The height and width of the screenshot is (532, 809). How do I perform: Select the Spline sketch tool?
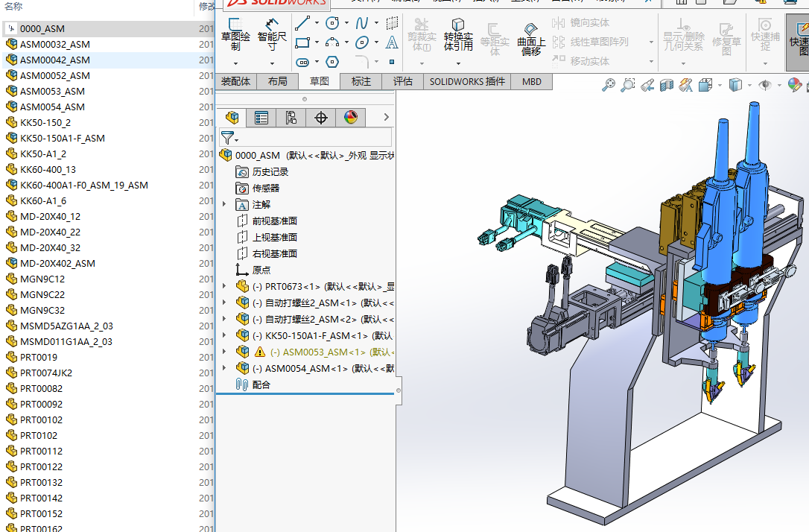point(363,23)
